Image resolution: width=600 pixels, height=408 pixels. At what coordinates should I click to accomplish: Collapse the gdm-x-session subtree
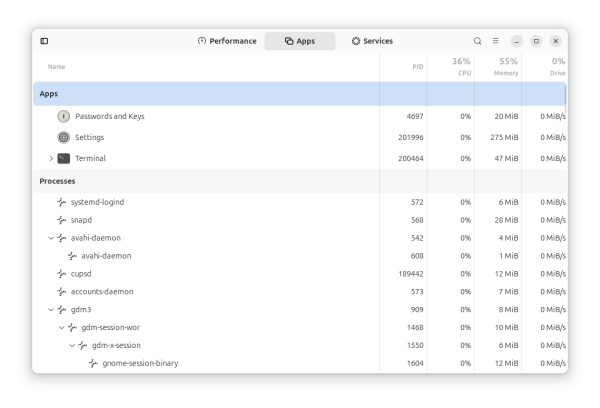tap(72, 345)
